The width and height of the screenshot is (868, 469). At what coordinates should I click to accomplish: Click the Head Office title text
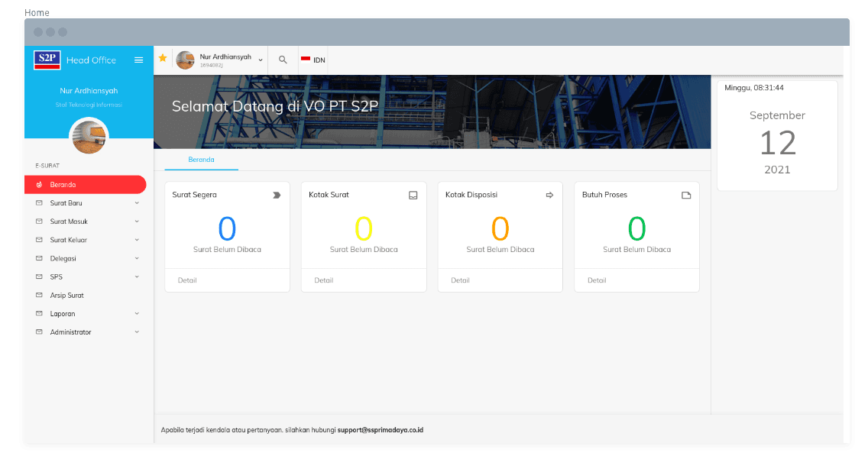pos(92,60)
